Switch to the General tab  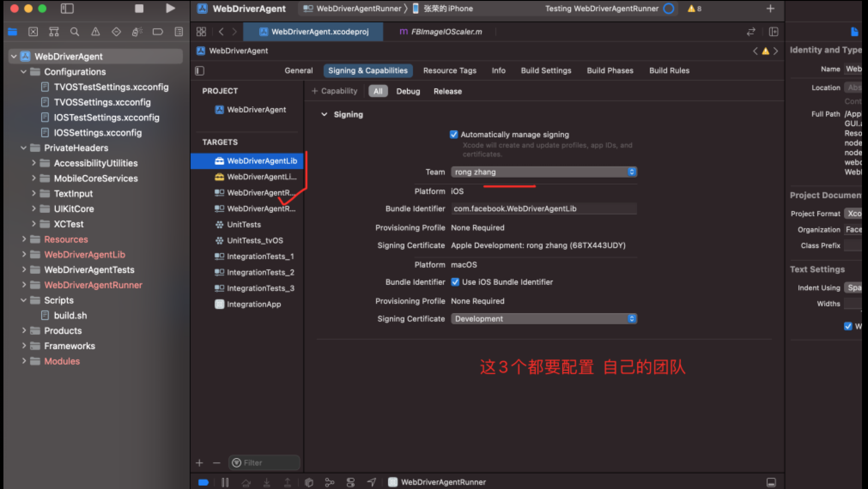(298, 71)
